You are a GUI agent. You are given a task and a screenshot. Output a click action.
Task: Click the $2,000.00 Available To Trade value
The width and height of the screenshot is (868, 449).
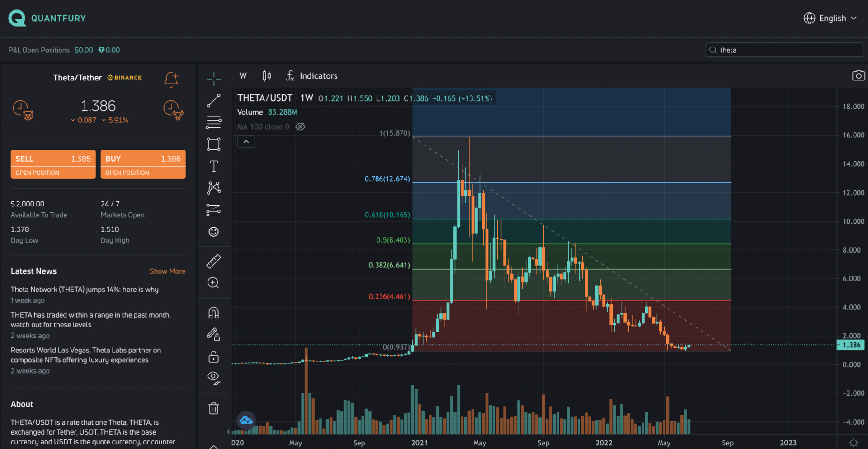click(x=28, y=204)
